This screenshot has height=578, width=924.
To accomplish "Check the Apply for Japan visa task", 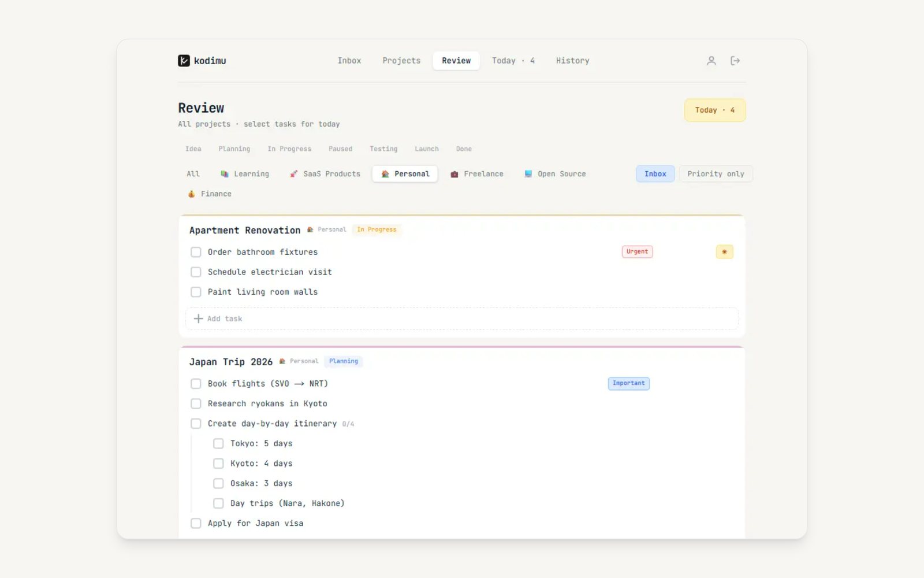I will pos(196,523).
